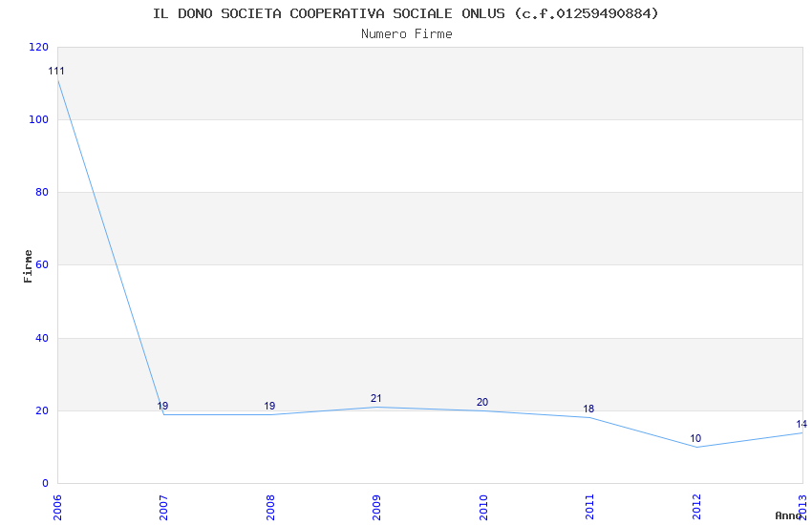
Task: Click the data label '18' above 2011
Action: pyautogui.click(x=588, y=409)
